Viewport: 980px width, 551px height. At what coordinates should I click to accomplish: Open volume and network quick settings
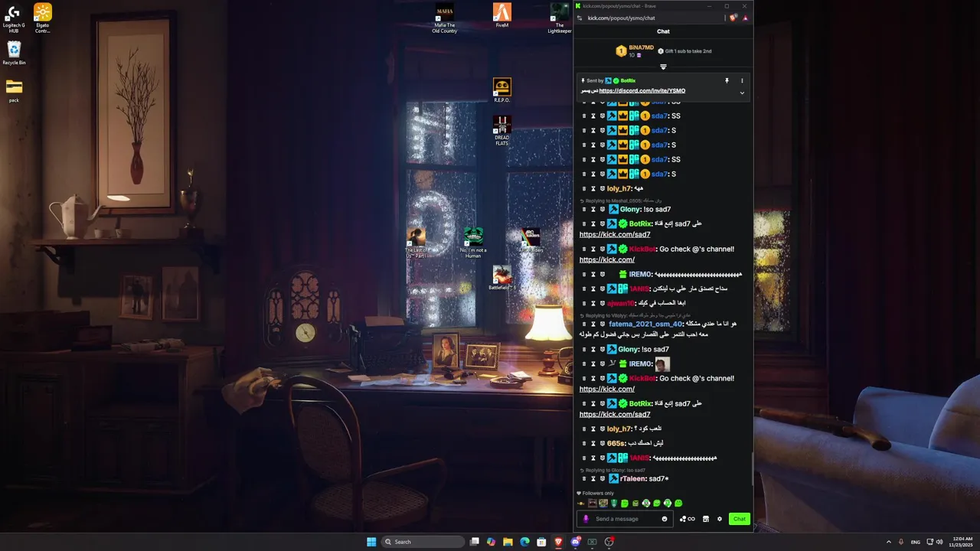click(x=934, y=542)
